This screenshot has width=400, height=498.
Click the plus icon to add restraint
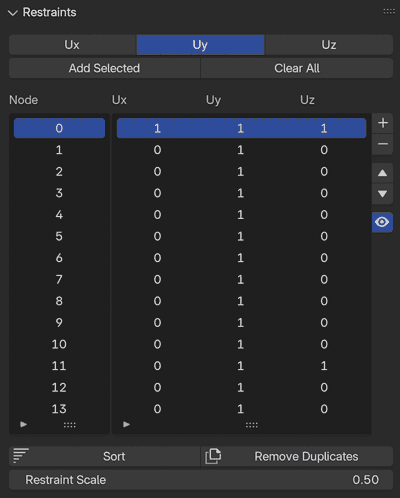point(383,123)
